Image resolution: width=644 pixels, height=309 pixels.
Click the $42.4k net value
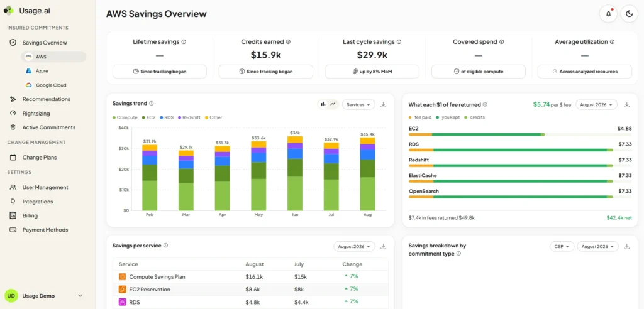point(619,218)
